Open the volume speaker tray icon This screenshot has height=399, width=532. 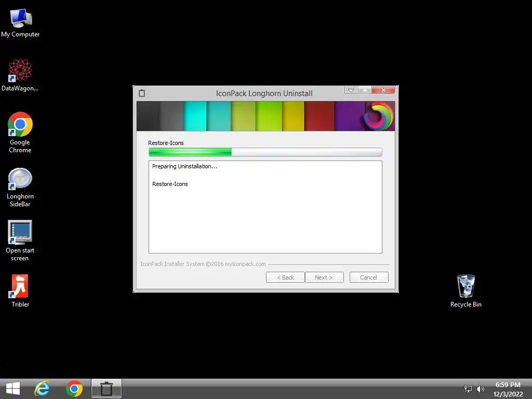(x=481, y=389)
